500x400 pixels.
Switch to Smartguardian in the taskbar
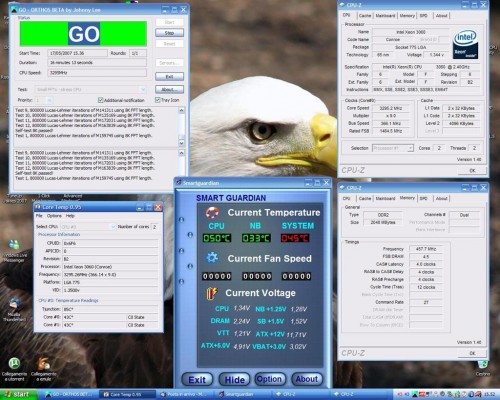tap(243, 394)
